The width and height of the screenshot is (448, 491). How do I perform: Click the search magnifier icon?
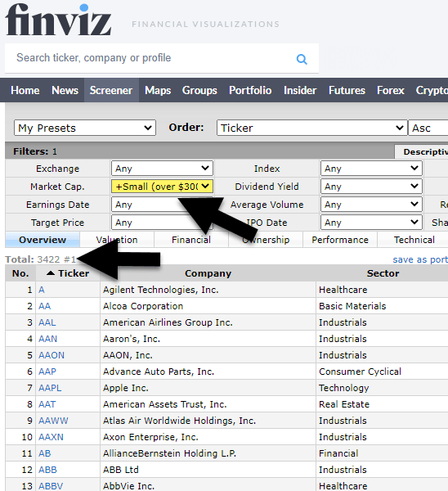tap(302, 59)
